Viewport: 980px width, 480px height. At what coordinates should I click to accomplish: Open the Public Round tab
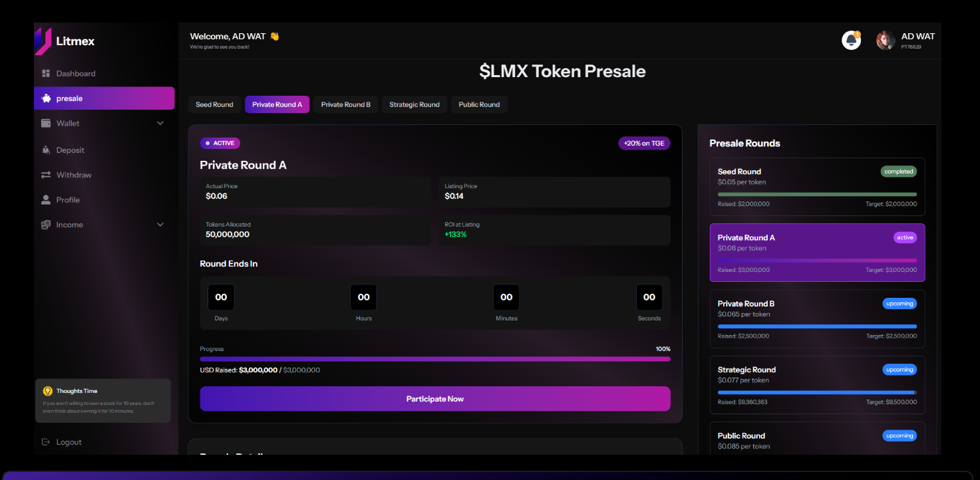(479, 104)
